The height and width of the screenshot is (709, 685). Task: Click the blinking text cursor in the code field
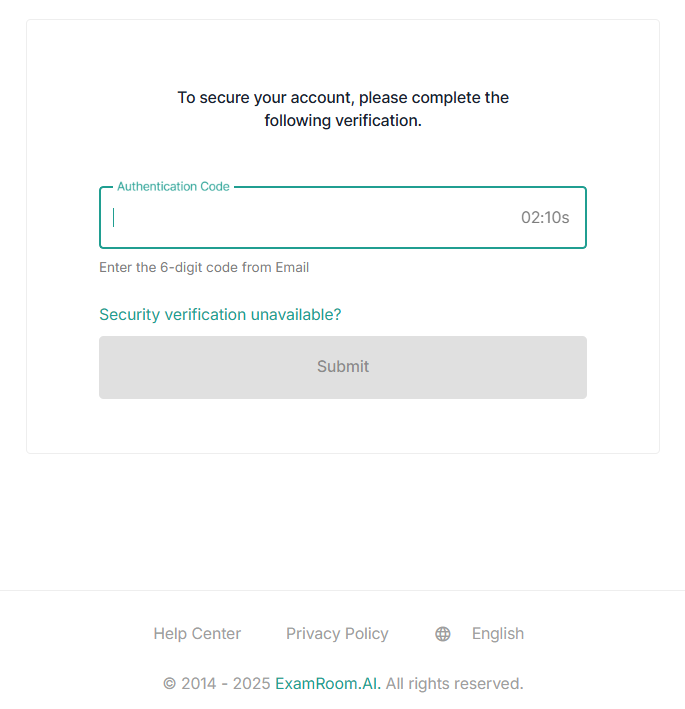pyautogui.click(x=114, y=217)
